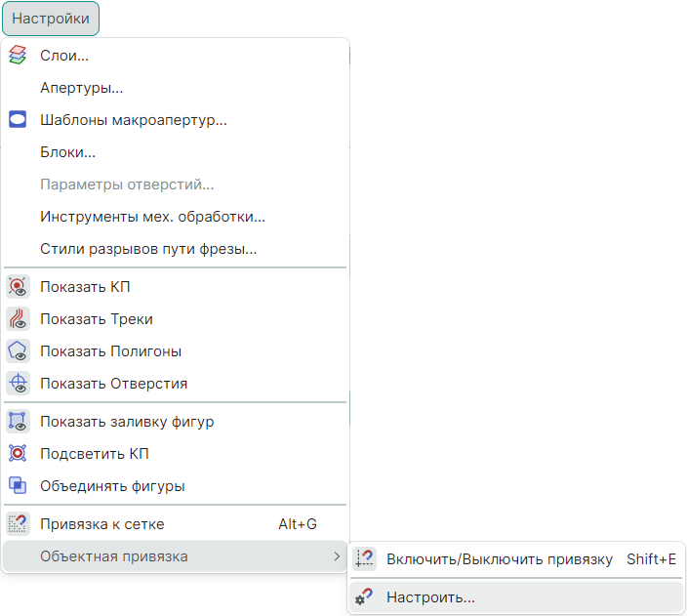Viewport: 687px width, 616px height.
Task: Click the blue macro aperture template icon
Action: (18, 119)
